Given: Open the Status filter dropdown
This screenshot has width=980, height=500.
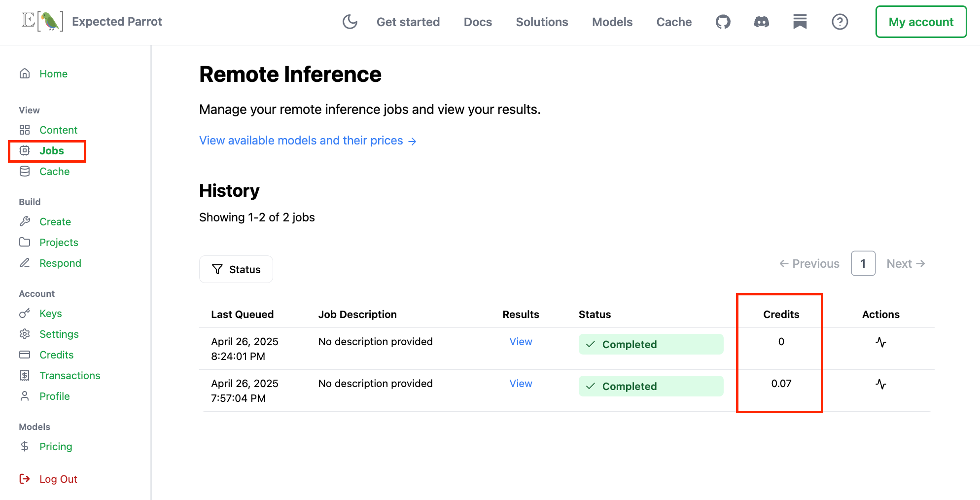Looking at the screenshot, I should click(x=236, y=269).
